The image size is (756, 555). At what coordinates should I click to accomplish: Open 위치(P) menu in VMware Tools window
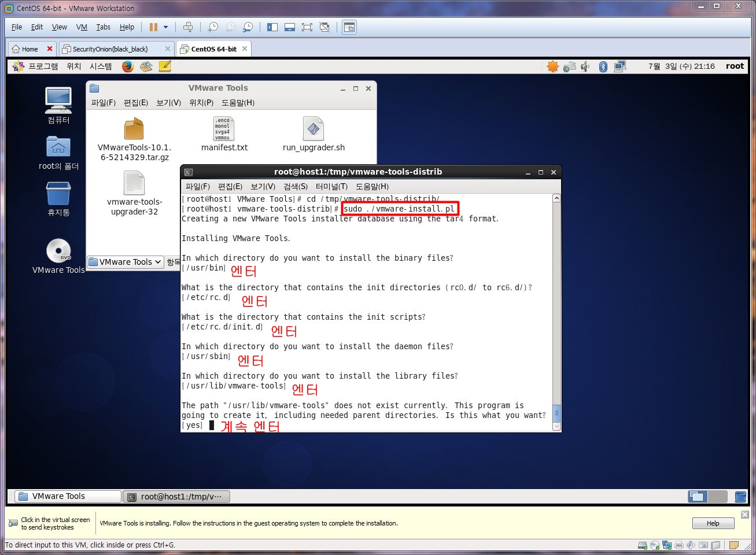pos(201,103)
